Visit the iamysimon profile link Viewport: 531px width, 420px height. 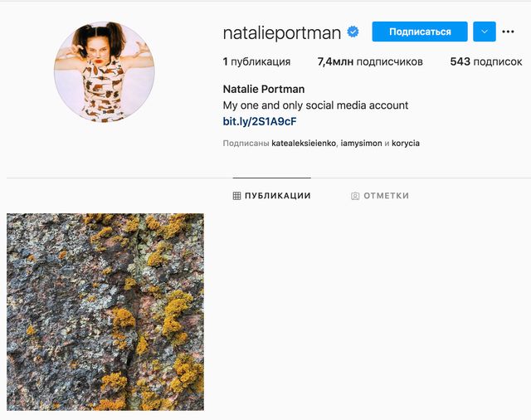point(362,144)
